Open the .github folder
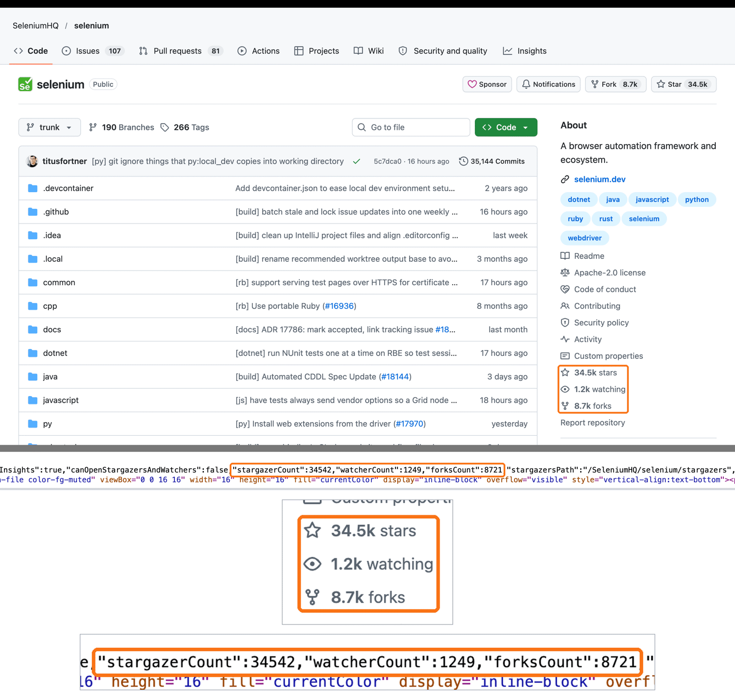This screenshot has width=735, height=700. pyautogui.click(x=56, y=212)
